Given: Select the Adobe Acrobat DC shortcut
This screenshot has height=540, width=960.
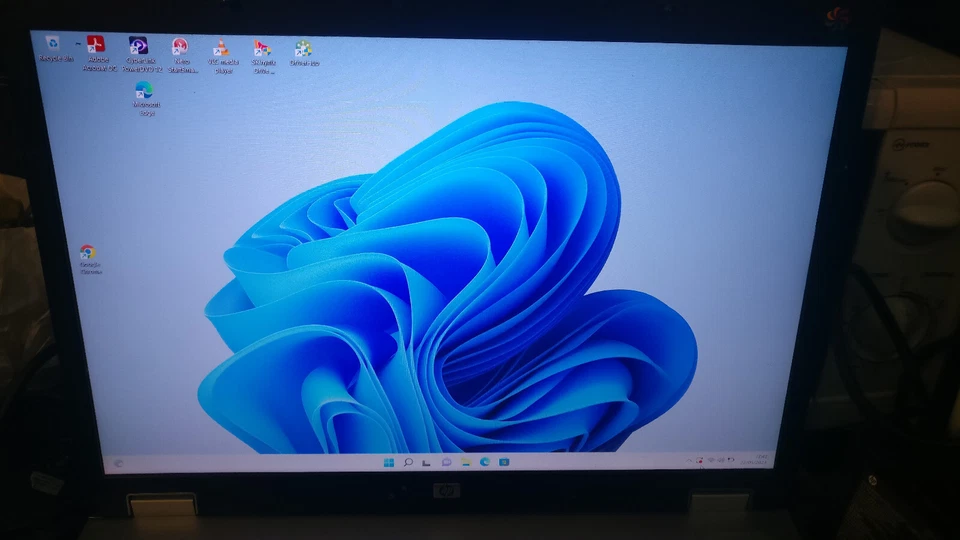Looking at the screenshot, I should coord(98,54).
